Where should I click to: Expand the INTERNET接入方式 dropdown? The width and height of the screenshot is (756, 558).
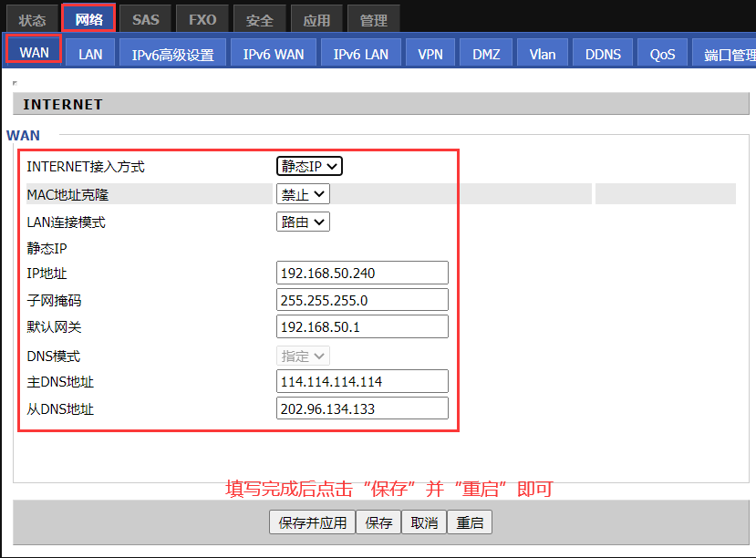309,166
